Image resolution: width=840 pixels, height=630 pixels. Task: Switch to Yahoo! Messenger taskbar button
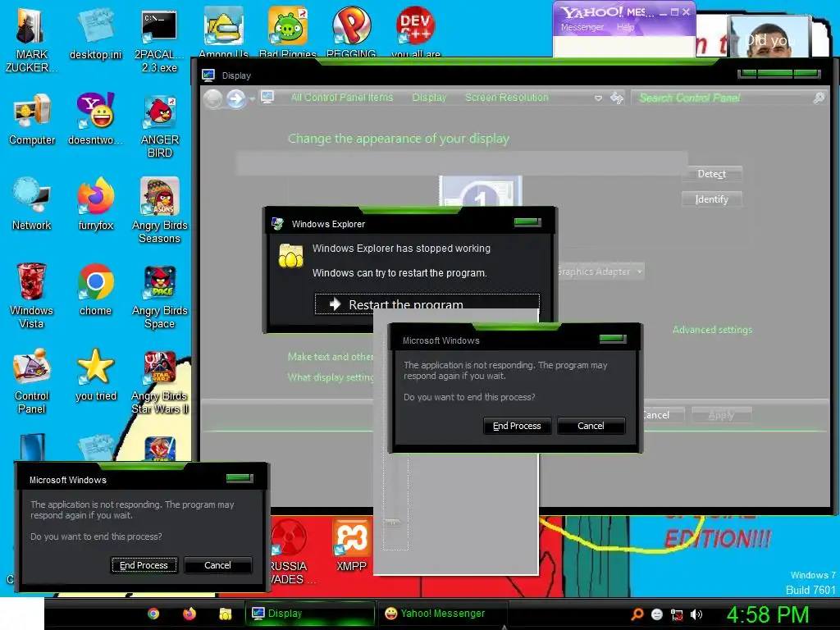pos(442,614)
